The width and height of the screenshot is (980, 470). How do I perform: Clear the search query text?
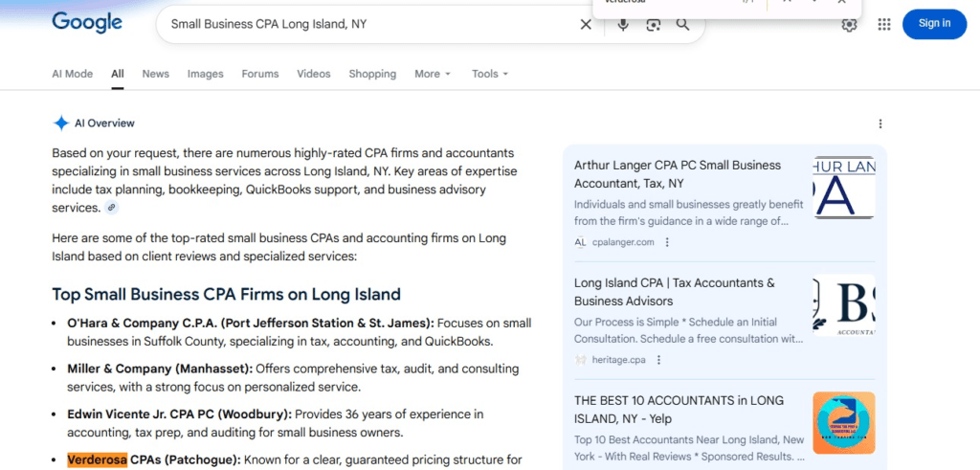586,24
